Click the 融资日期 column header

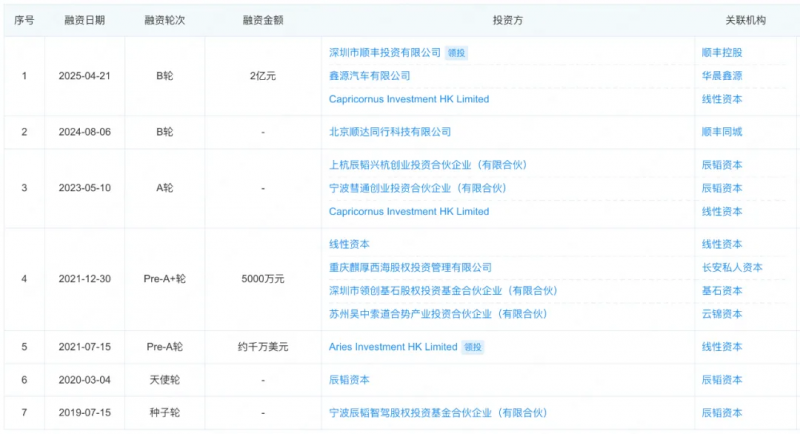click(85, 20)
